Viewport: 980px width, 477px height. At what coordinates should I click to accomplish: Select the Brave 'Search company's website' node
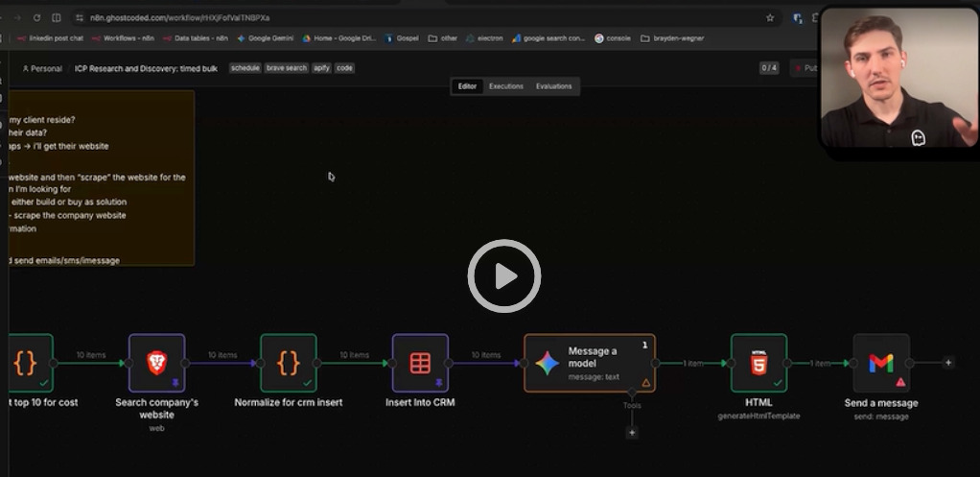pyautogui.click(x=157, y=363)
